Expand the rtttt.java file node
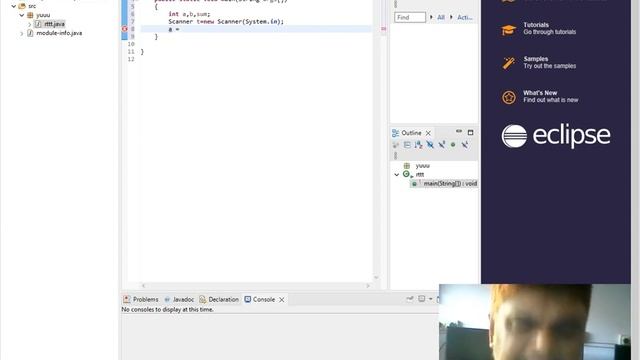The width and height of the screenshot is (640, 360). [x=29, y=24]
